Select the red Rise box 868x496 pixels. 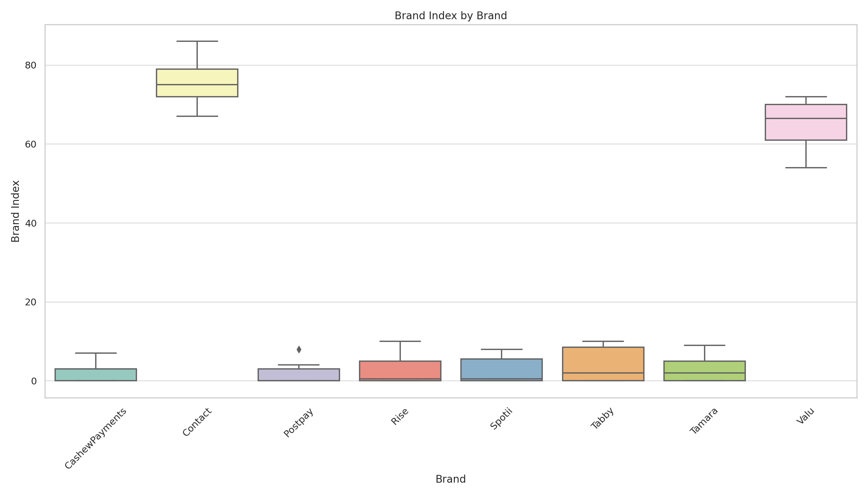[x=400, y=371]
